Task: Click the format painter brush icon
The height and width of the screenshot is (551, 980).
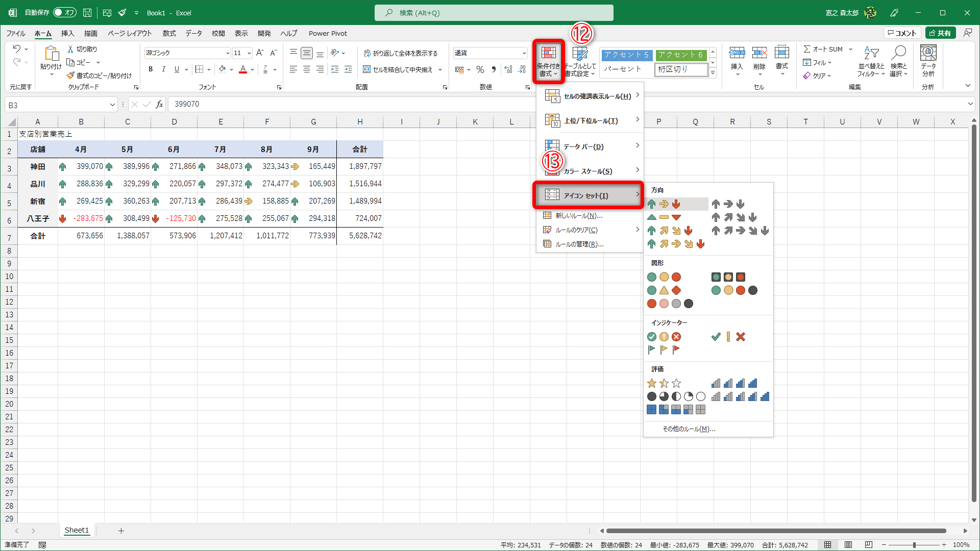Action: click(x=71, y=76)
